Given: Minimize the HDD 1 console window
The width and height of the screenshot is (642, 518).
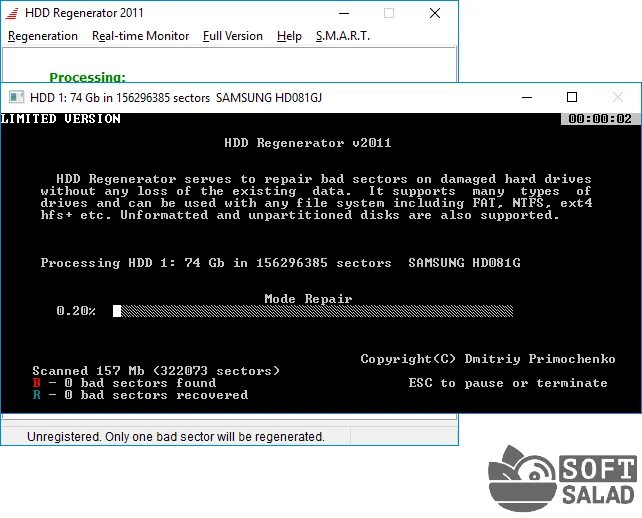Looking at the screenshot, I should point(527,97).
